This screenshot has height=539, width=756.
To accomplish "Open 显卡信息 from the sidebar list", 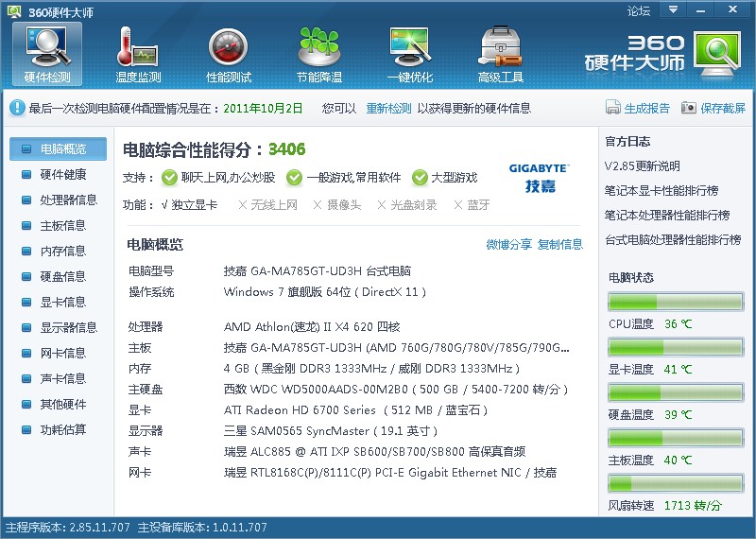I will click(x=62, y=302).
